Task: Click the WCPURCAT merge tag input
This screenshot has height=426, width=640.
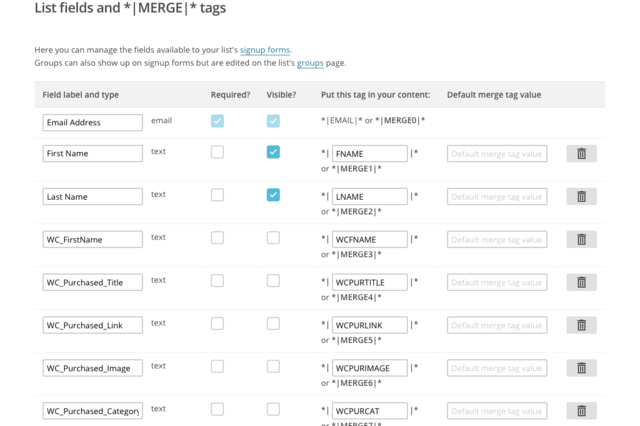Action: [x=370, y=411]
